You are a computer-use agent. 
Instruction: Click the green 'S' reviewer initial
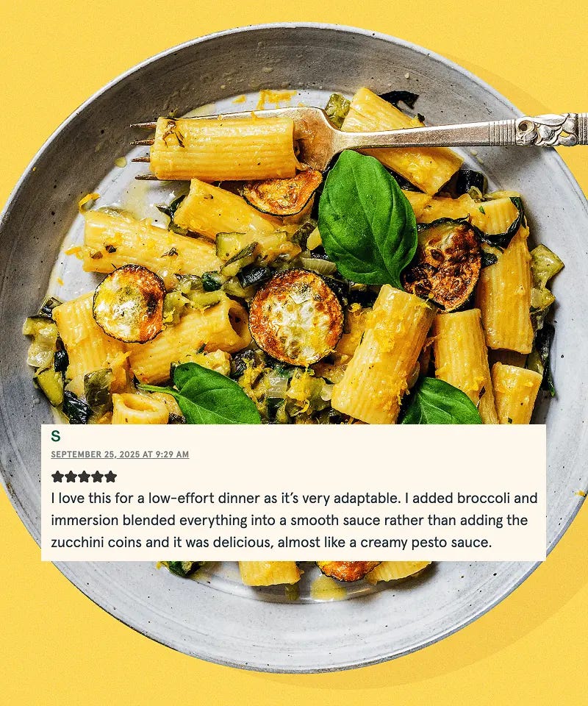point(56,436)
